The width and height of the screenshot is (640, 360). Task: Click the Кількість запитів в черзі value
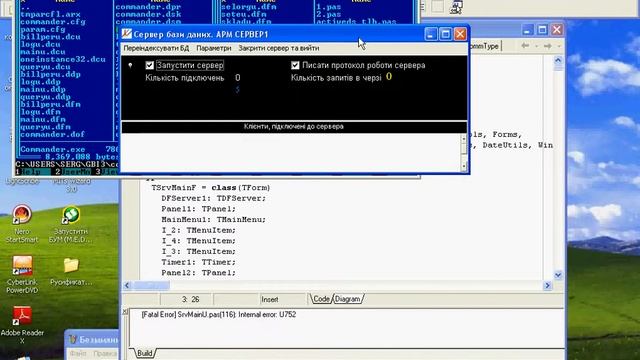389,77
